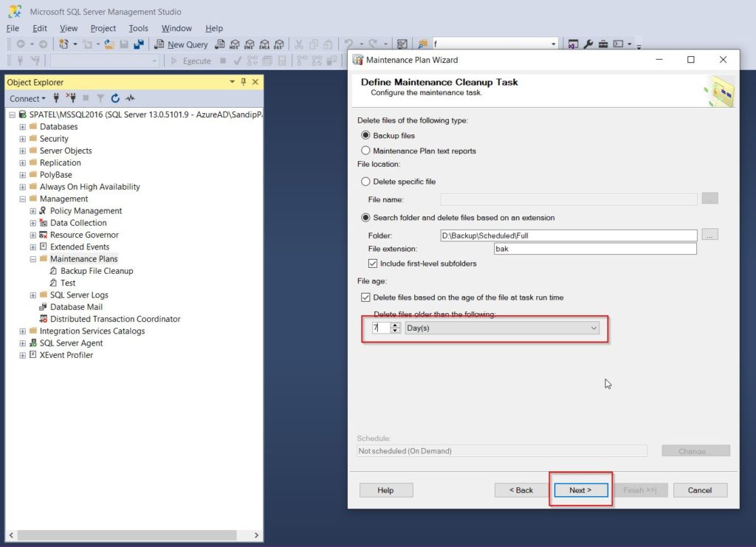Image resolution: width=756 pixels, height=547 pixels.
Task: Open the Project menu
Action: (103, 29)
